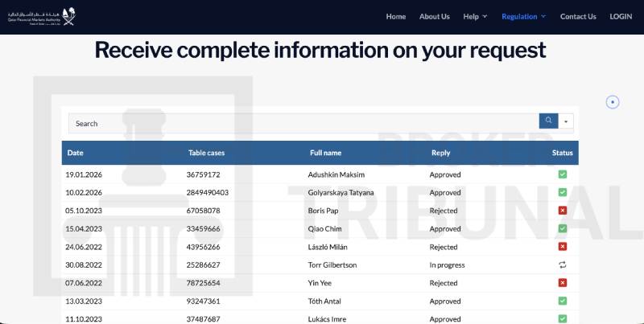Viewport: 644px width, 324px height.
Task: Sort by the Table cases column header
Action: pyautogui.click(x=207, y=153)
